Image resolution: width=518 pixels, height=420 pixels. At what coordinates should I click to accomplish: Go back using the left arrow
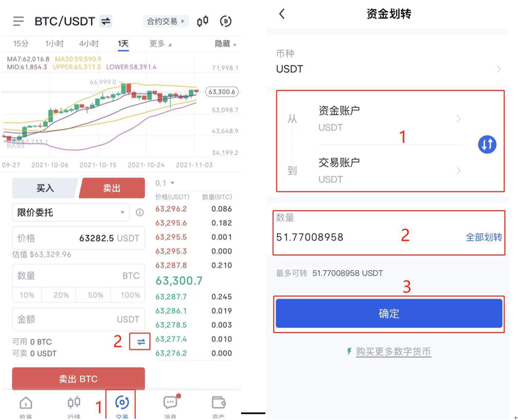[x=282, y=14]
